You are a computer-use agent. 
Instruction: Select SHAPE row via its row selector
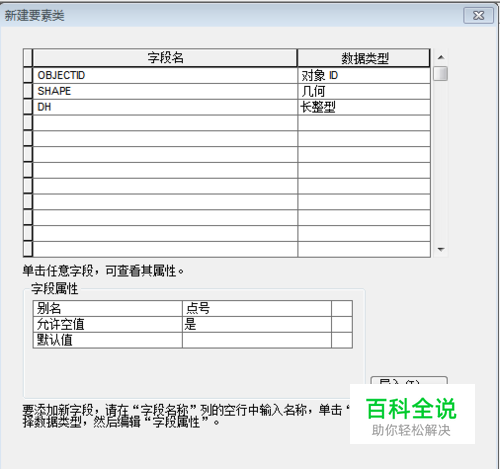tap(28, 91)
